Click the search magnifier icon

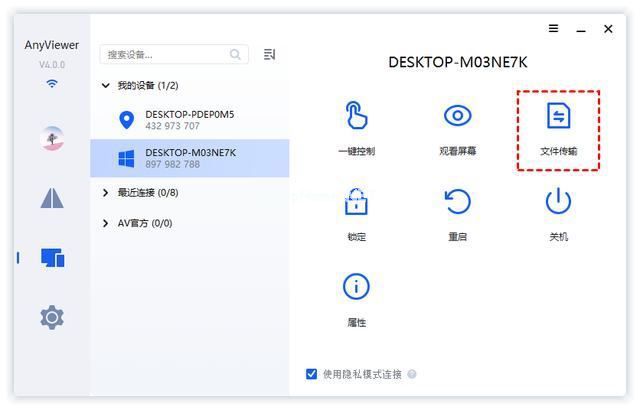click(x=235, y=54)
